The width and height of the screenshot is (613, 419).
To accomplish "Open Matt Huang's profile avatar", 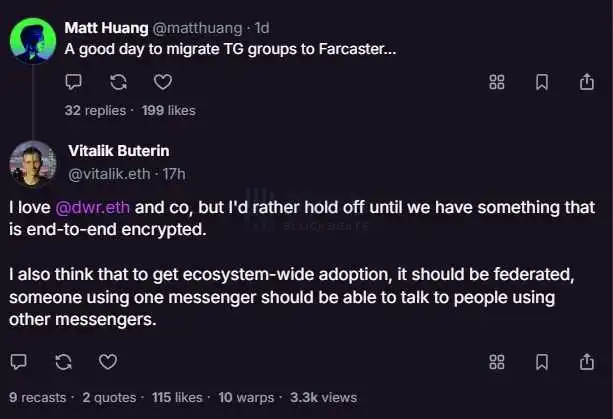I will pos(32,42).
